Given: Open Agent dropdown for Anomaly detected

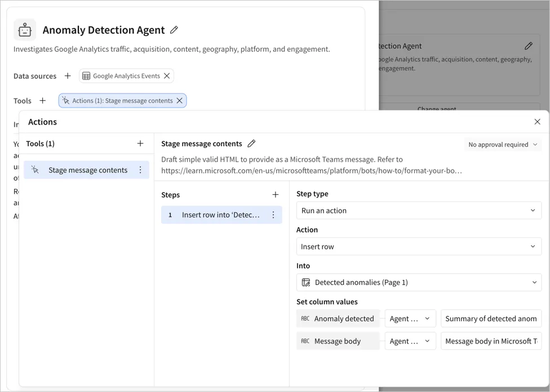Looking at the screenshot, I should click(410, 318).
